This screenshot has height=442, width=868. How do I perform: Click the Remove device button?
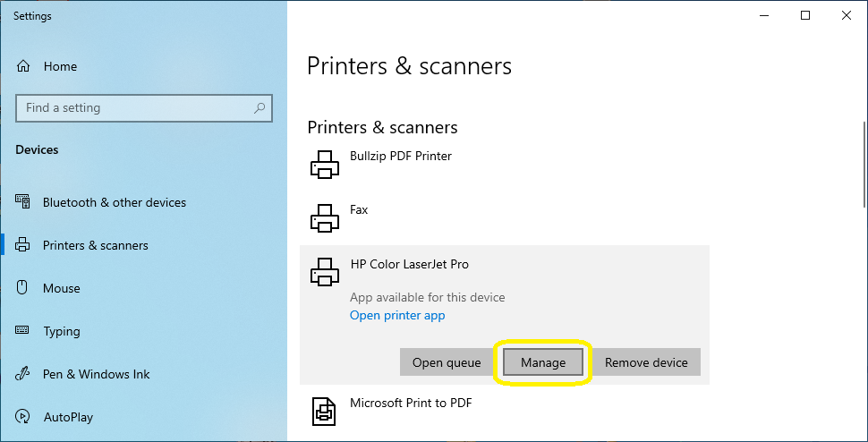(x=647, y=362)
